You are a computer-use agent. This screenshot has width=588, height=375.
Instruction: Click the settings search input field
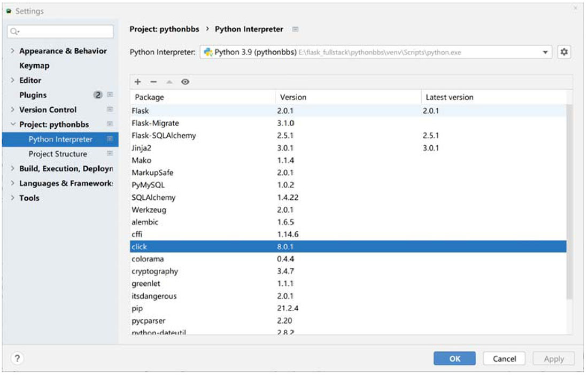pyautogui.click(x=60, y=32)
